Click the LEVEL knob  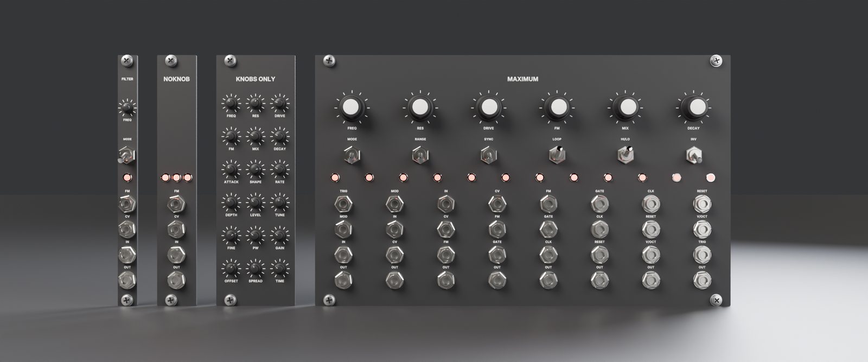coord(255,202)
